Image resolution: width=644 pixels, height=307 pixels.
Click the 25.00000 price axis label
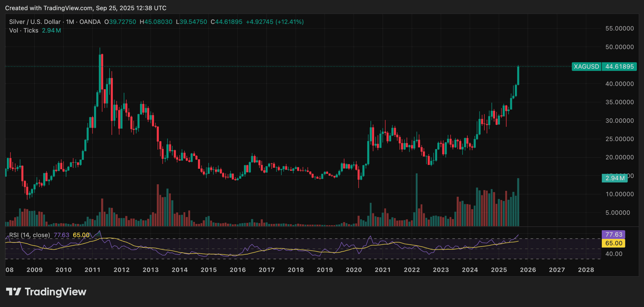(x=619, y=139)
